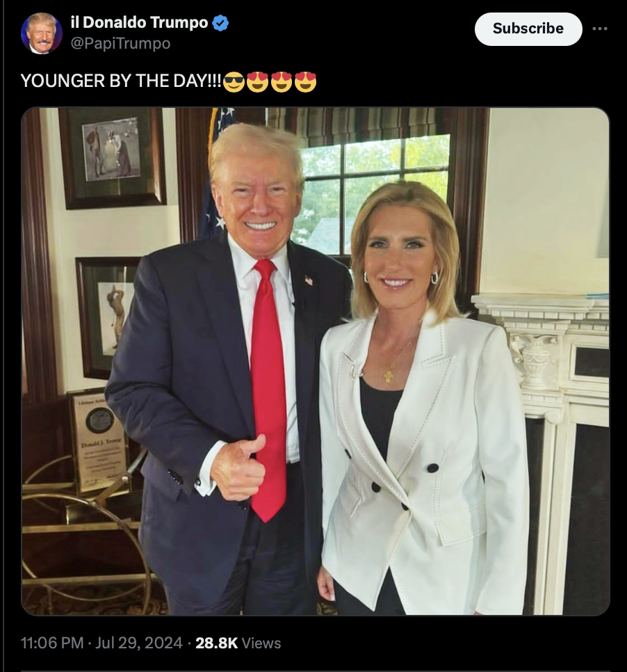This screenshot has width=627, height=672.
Task: Open the poster's round profile avatar
Action: click(x=42, y=33)
